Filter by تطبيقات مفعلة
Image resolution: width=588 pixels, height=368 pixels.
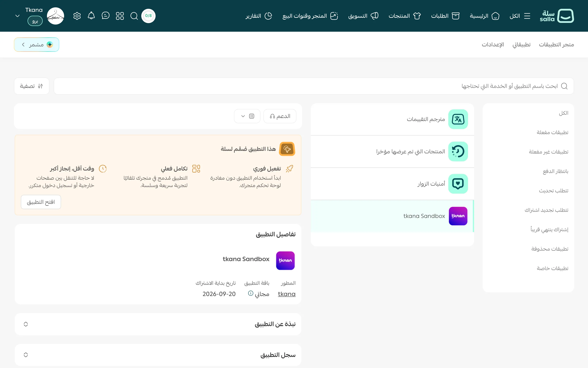pos(552,132)
